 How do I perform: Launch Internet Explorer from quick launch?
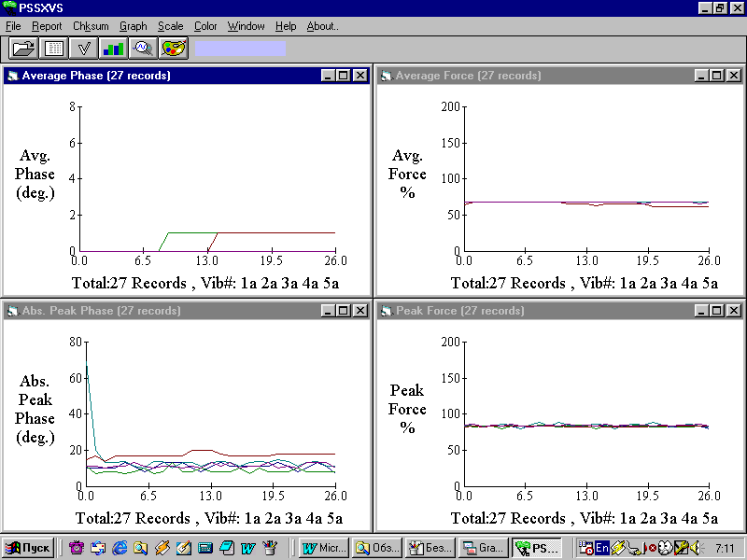(x=120, y=548)
